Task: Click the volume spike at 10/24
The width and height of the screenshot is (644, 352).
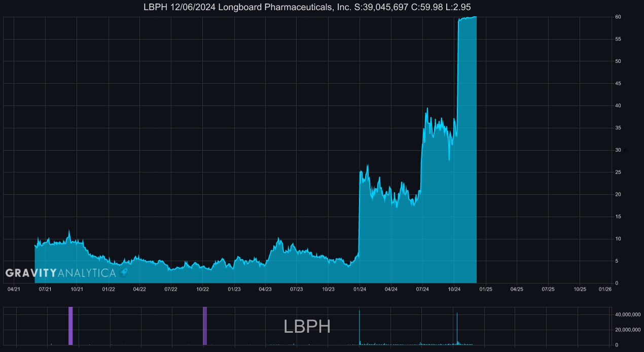Action: coord(457,329)
